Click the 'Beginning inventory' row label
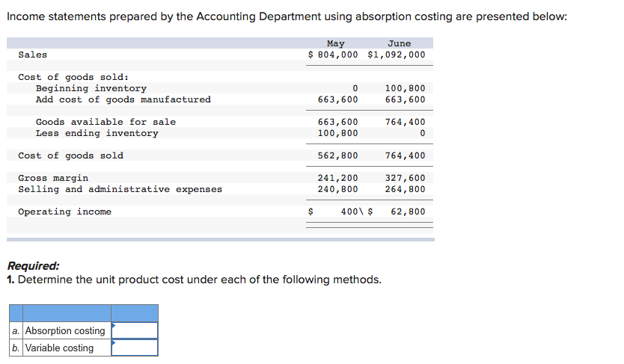The image size is (624, 364). (91, 88)
